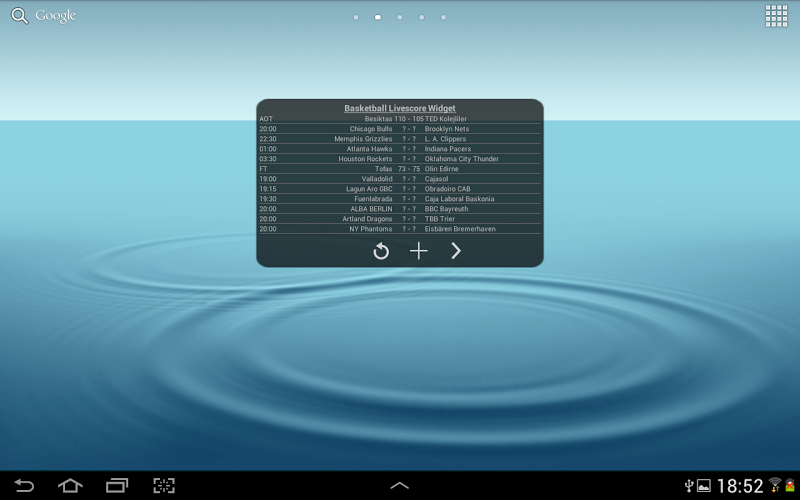The width and height of the screenshot is (800, 500).
Task: Expand the bottom mini apps tray arrow
Action: [x=399, y=486]
